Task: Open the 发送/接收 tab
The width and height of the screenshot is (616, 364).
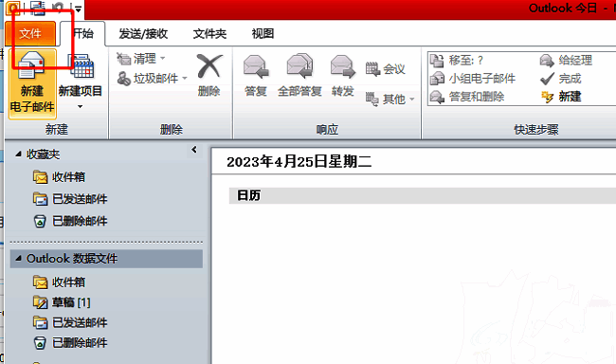Action: coord(143,34)
